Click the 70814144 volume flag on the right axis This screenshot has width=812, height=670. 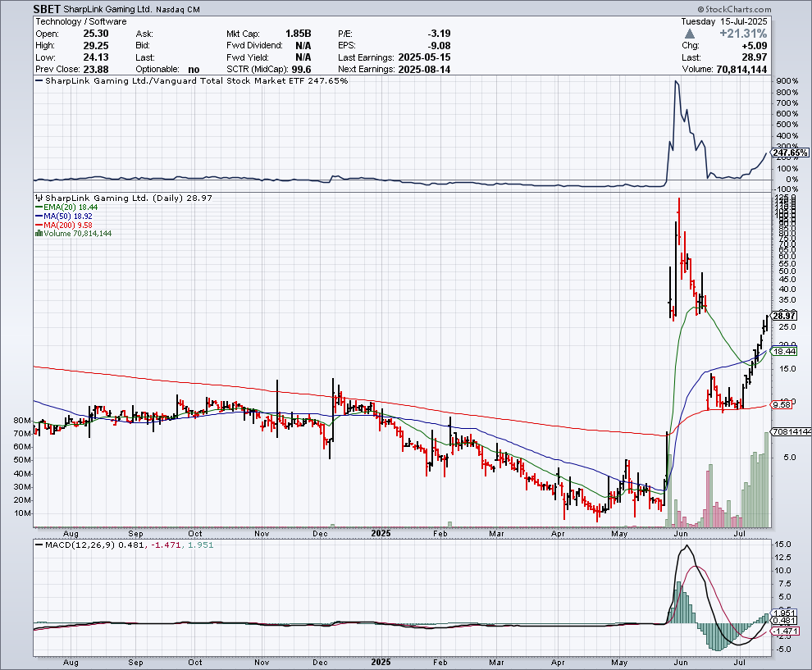tap(791, 432)
